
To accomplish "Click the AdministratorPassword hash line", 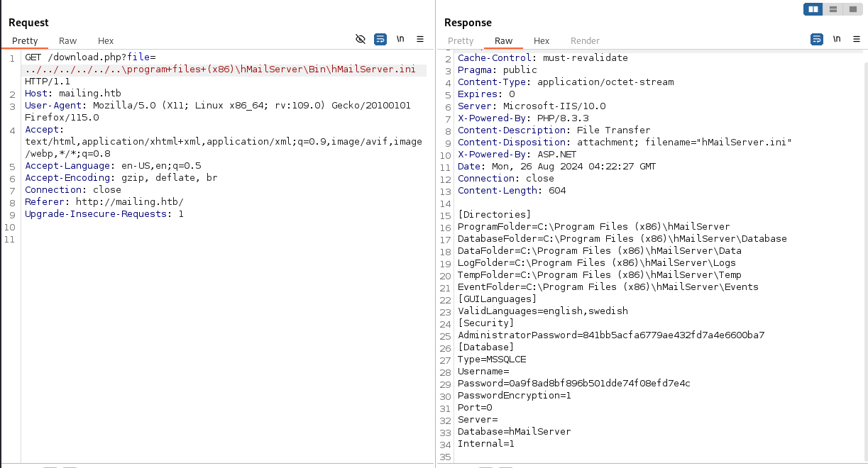I will [x=611, y=335].
